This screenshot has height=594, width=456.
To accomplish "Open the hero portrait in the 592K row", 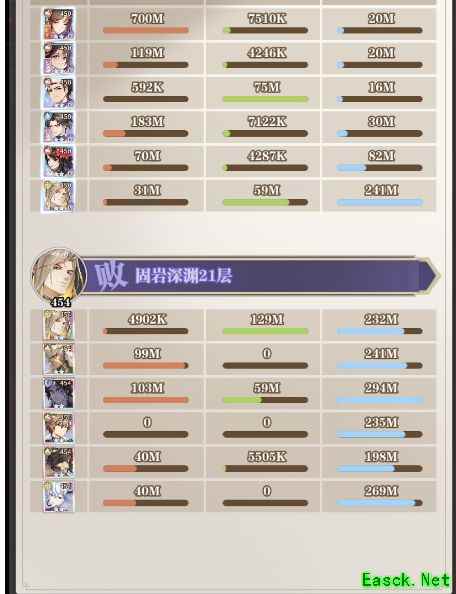I will 58,92.
